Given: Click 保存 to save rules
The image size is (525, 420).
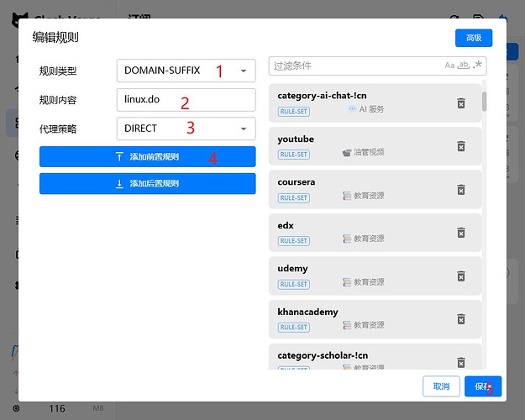Looking at the screenshot, I should click(483, 386).
